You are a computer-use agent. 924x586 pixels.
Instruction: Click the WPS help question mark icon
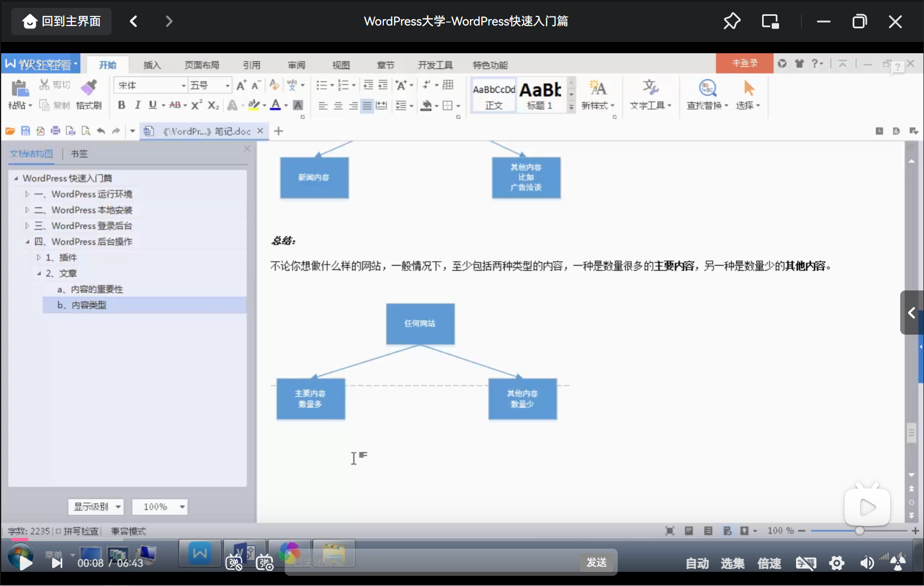coord(815,63)
